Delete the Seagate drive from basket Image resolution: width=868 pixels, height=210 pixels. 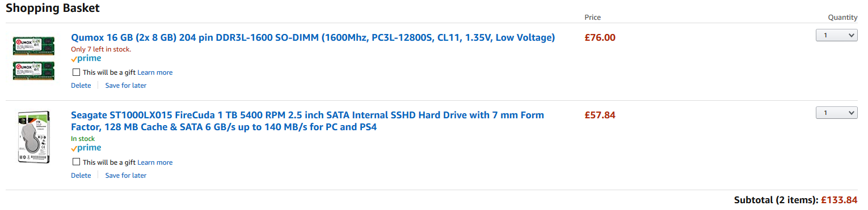[x=81, y=175]
